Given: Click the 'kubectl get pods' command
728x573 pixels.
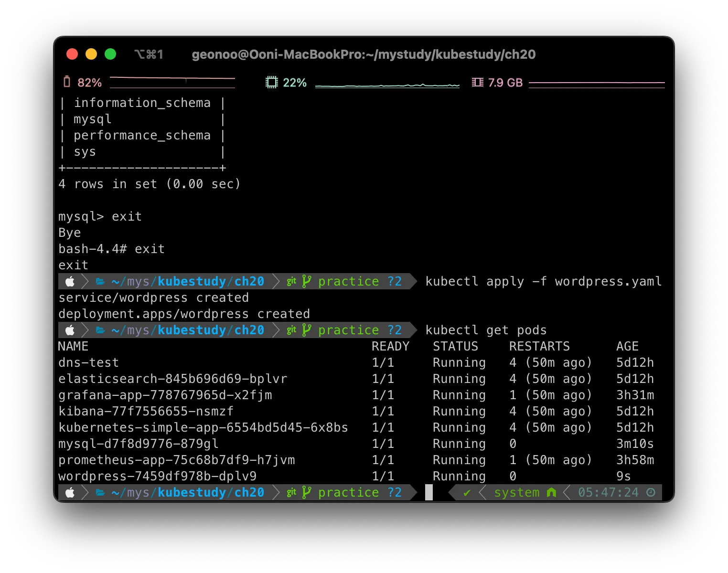Looking at the screenshot, I should coord(486,330).
